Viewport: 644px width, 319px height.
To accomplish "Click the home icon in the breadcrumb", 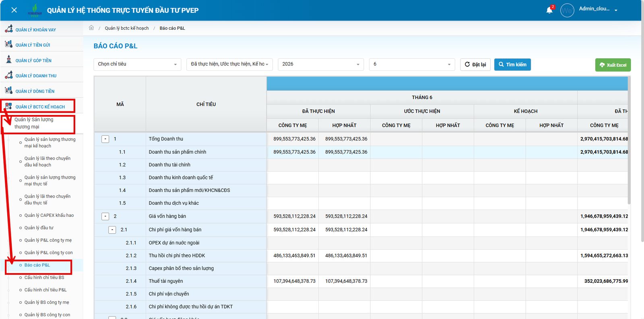I will 91,28.
